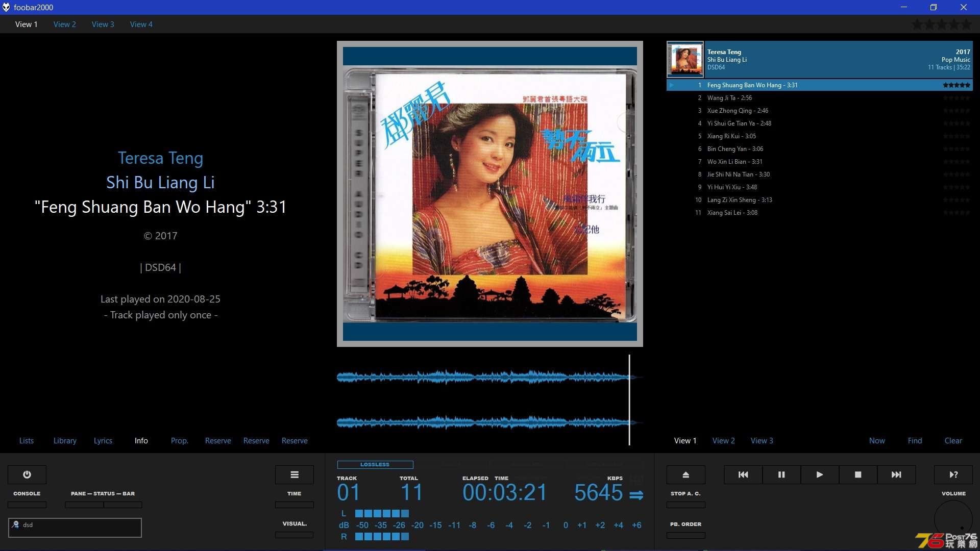
Task: Open the Prop. tab
Action: 180,440
